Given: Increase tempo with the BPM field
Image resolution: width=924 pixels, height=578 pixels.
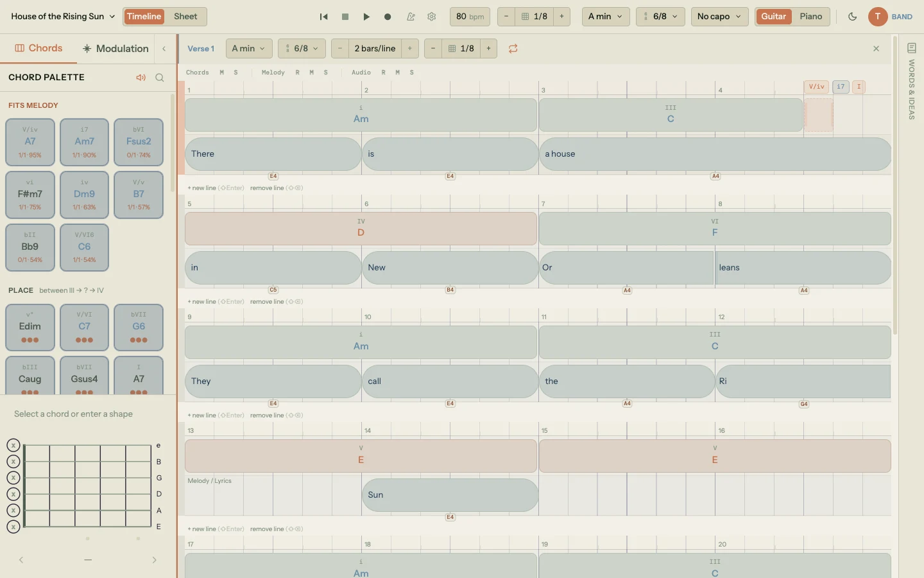Looking at the screenshot, I should click(x=470, y=17).
